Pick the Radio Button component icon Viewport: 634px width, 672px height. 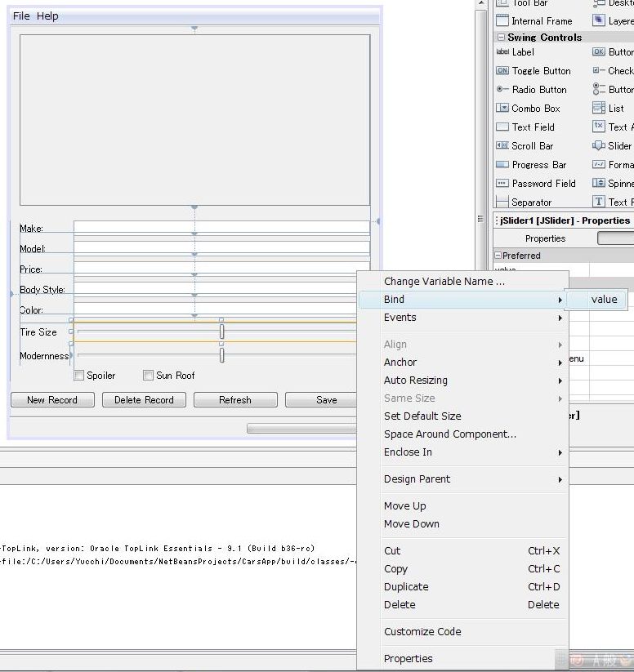502,90
